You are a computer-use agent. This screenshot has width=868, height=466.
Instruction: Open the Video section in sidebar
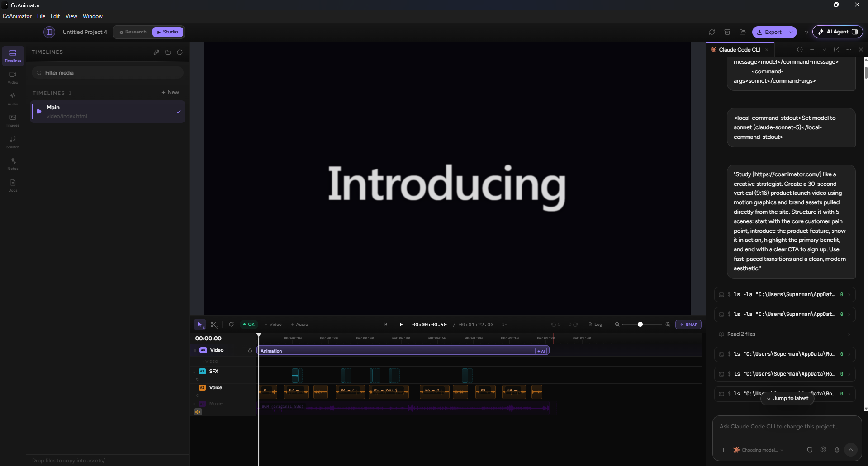pos(13,77)
